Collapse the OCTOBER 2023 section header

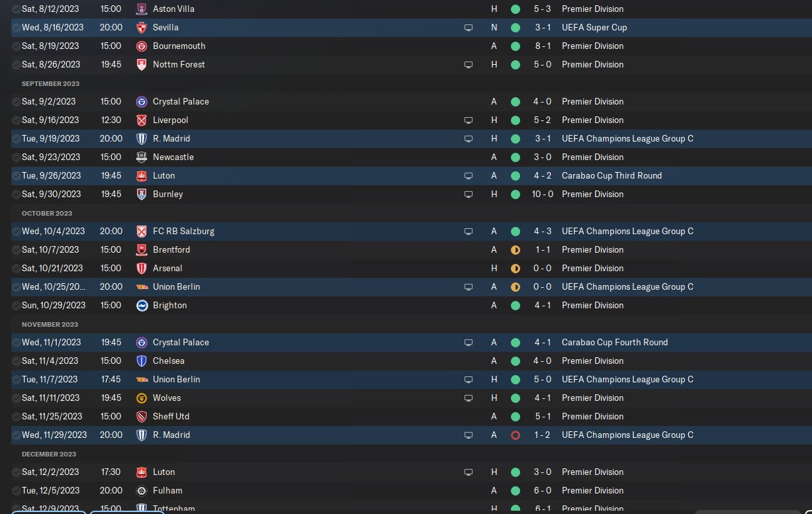point(47,214)
